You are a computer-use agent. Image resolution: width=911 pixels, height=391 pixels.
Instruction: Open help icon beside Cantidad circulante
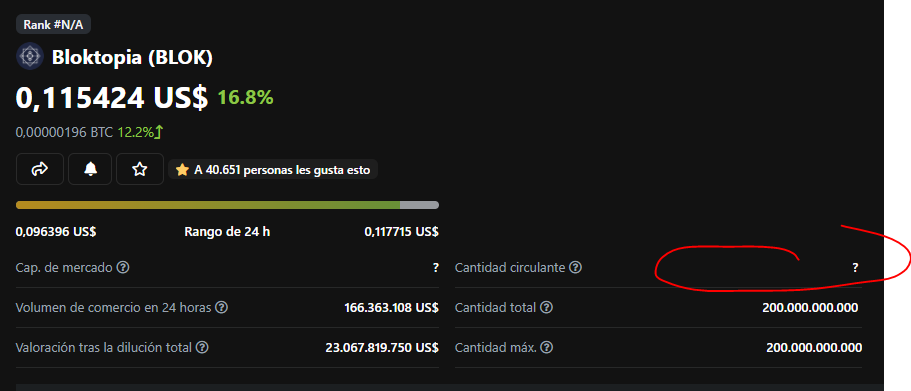pyautogui.click(x=575, y=268)
